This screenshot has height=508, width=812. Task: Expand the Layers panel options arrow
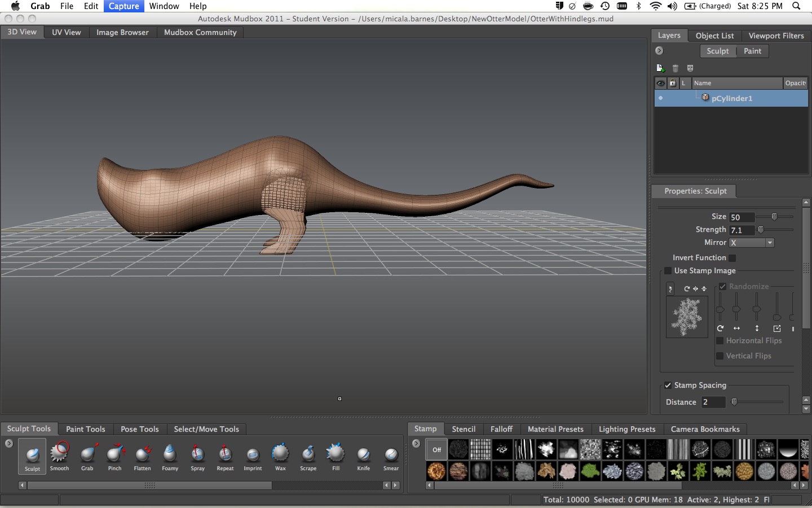pyautogui.click(x=659, y=51)
